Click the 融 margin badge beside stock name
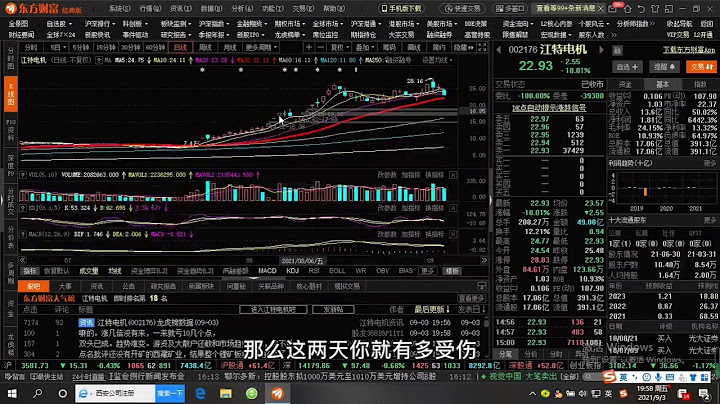 [618, 50]
